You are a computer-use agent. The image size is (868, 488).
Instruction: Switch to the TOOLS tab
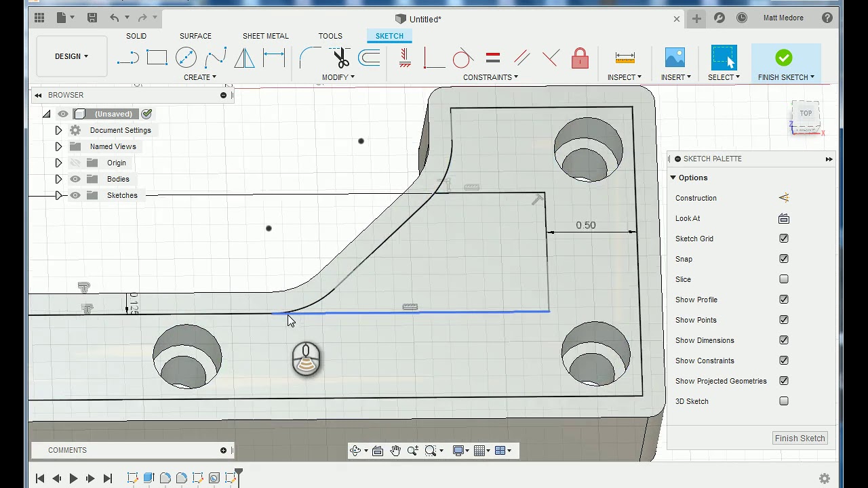330,36
